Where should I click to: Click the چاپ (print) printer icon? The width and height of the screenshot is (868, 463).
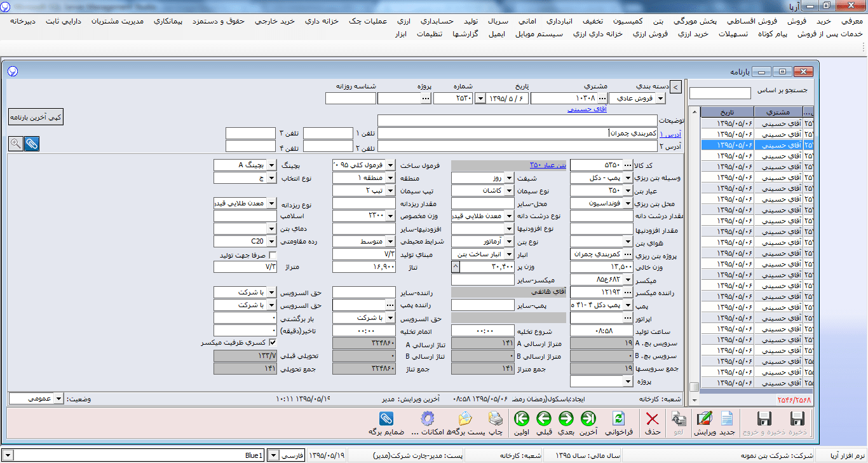(x=496, y=418)
